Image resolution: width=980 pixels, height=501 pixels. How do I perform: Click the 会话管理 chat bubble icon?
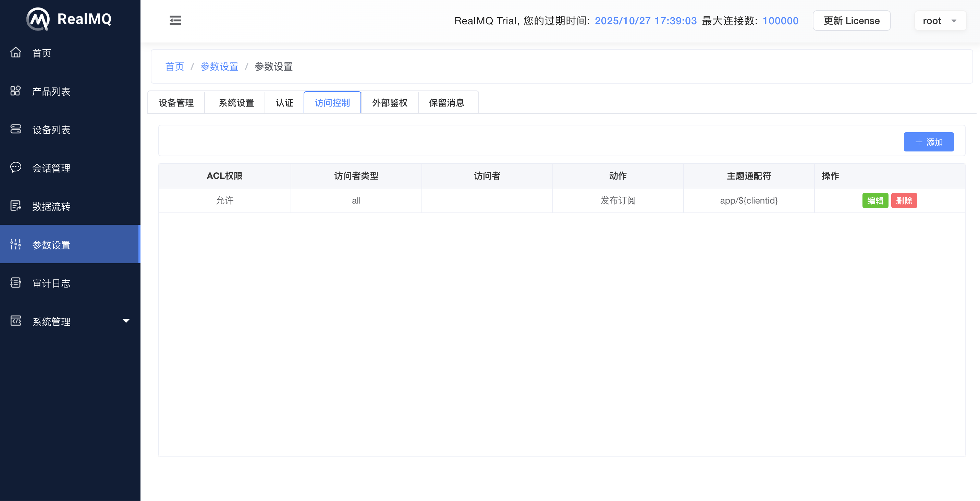[x=16, y=167]
